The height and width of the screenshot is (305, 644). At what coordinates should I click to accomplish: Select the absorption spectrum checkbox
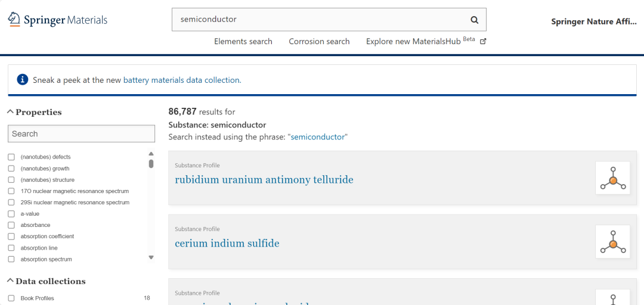[x=11, y=260]
